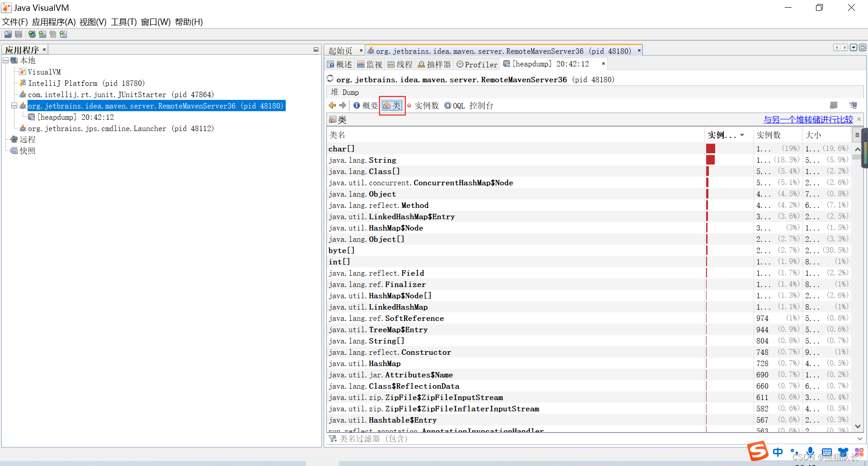The width and height of the screenshot is (868, 466).
Task: Collapse the 本地 local tree node
Action: 6,61
